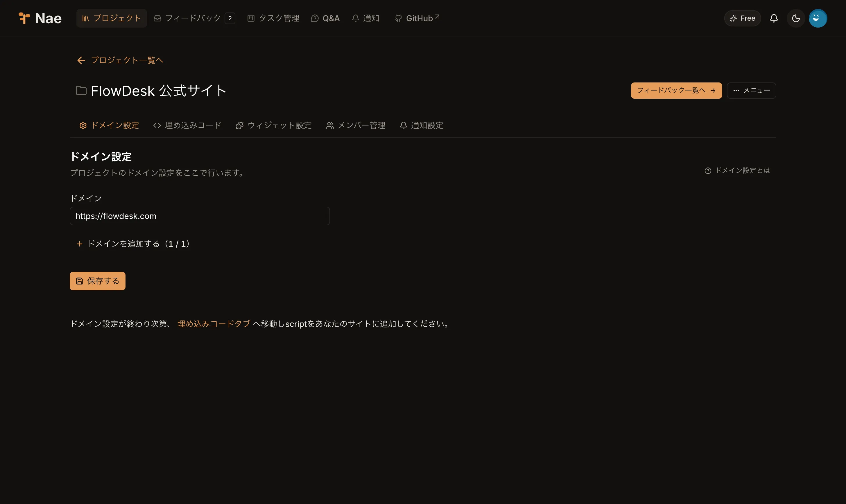
Task: Focus the domain input https://flowdesk.com
Action: coord(200,216)
